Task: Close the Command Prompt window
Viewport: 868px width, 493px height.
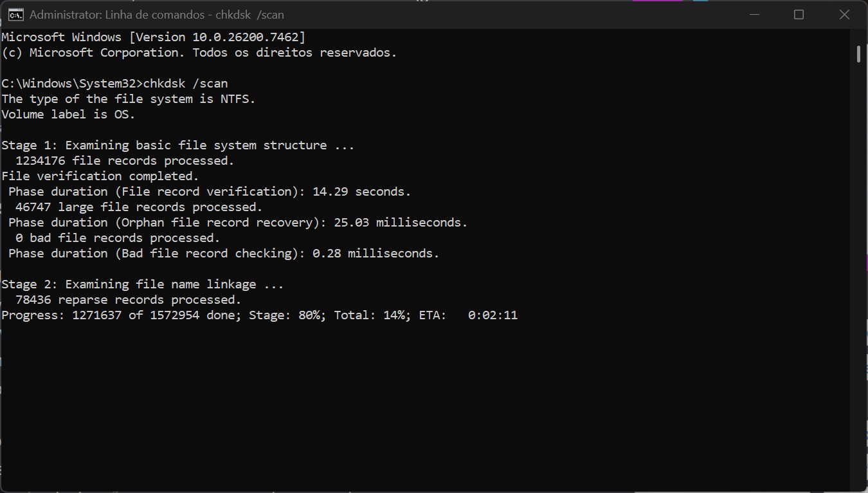Action: pyautogui.click(x=844, y=14)
